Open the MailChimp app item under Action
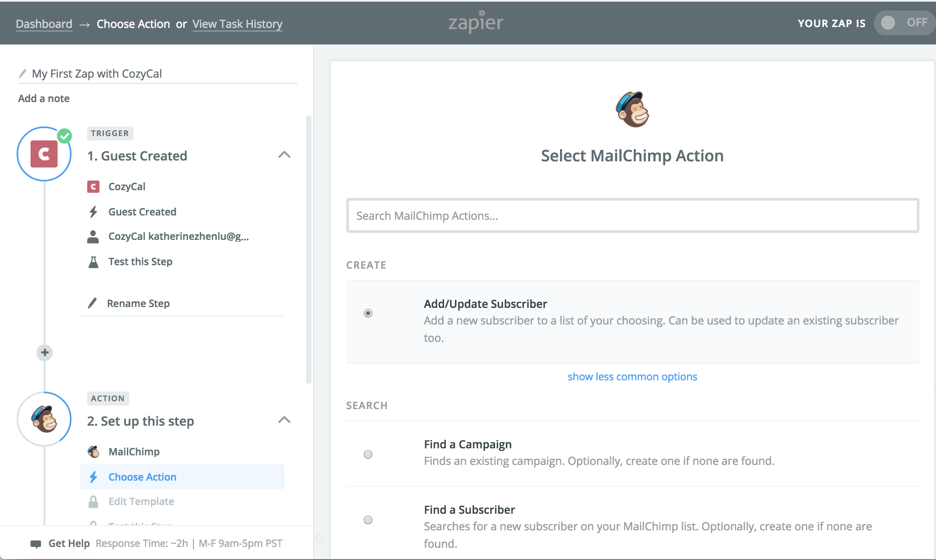 [133, 451]
